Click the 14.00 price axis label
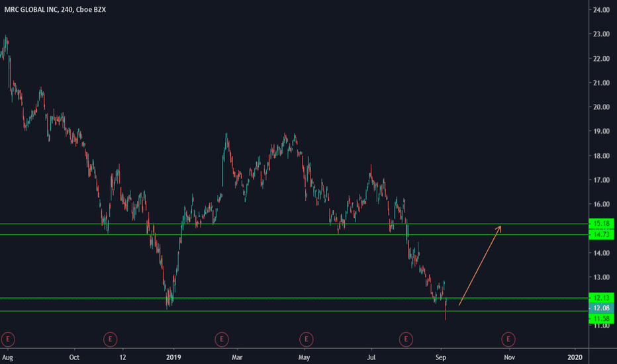This screenshot has height=364, width=617. click(601, 253)
